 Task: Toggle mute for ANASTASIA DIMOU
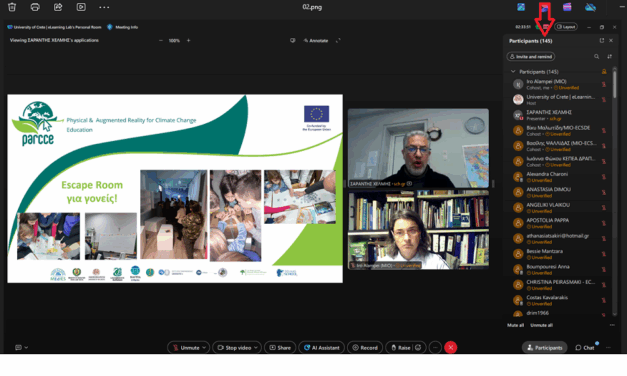click(604, 192)
